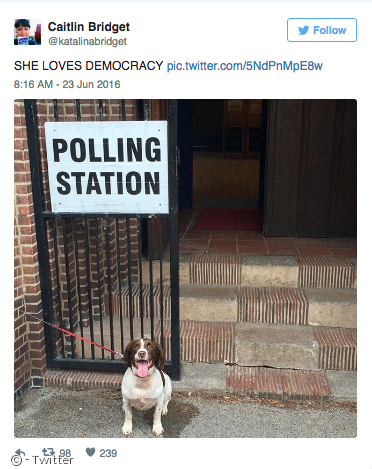The image size is (372, 469).
Task: Click the reply arrow icon
Action: pos(20,453)
